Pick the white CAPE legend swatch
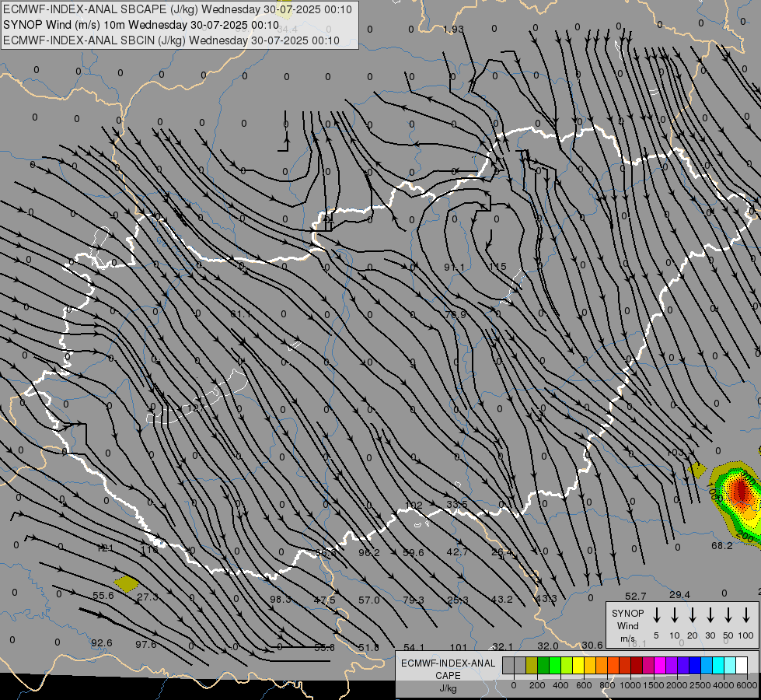The height and width of the screenshot is (700, 761). (x=741, y=666)
